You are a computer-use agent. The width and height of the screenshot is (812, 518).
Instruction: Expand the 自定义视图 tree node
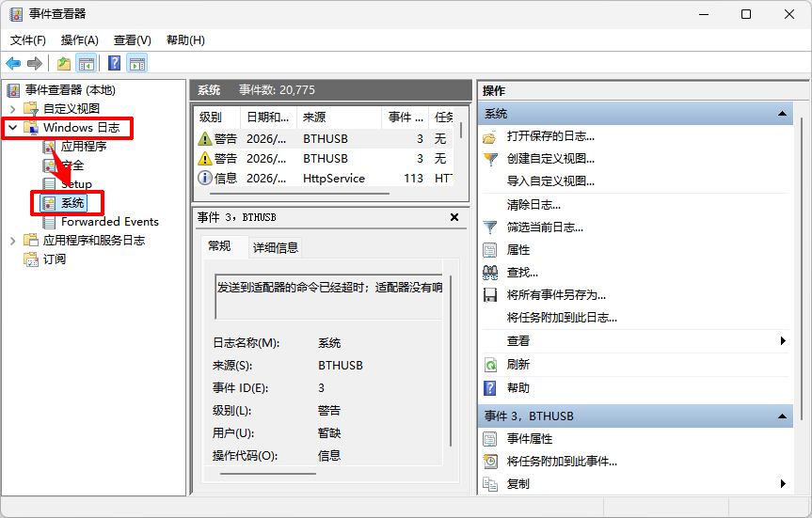tap(13, 109)
